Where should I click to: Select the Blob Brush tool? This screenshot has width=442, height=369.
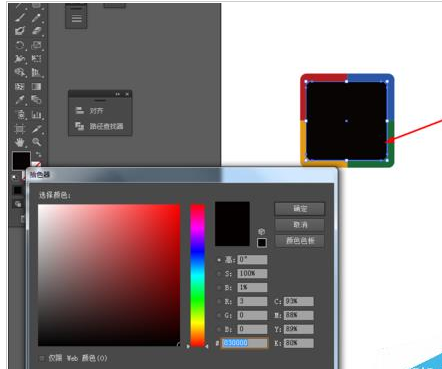coord(20,31)
